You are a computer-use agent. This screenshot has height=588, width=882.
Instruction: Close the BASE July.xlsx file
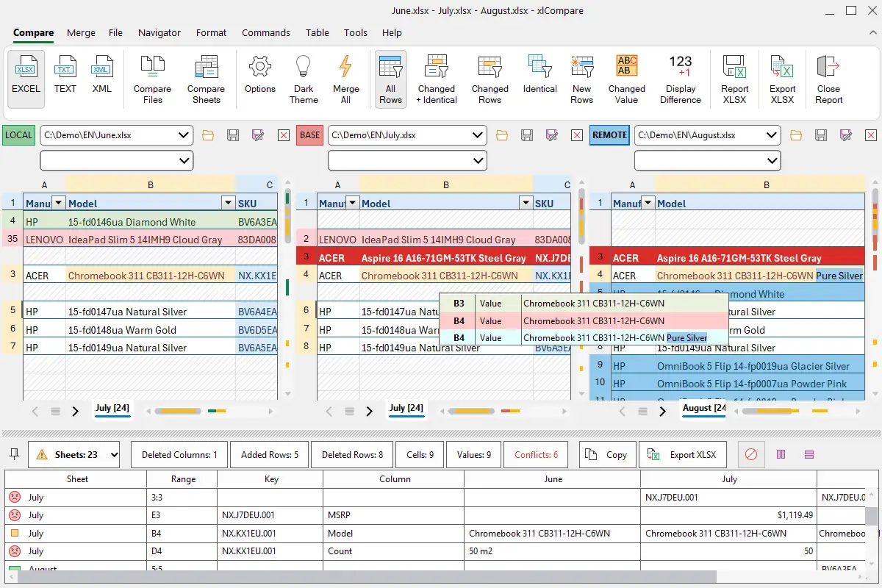coord(577,135)
